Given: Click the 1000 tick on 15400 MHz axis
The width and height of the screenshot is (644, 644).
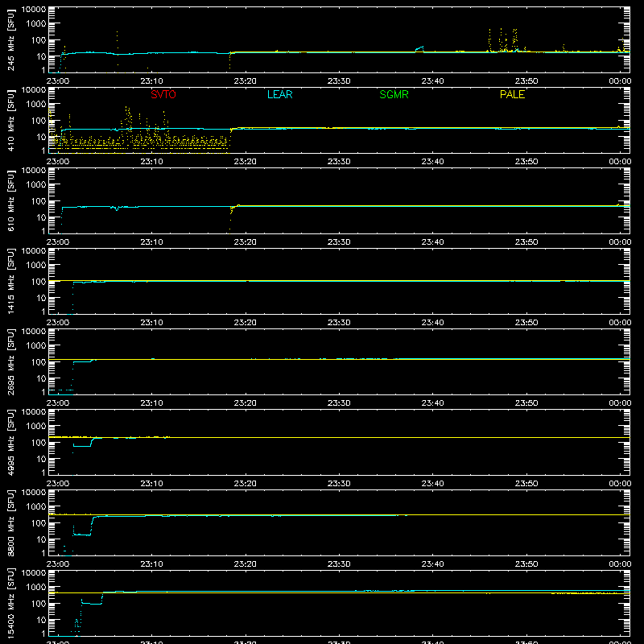Looking at the screenshot, I should click(36, 588).
